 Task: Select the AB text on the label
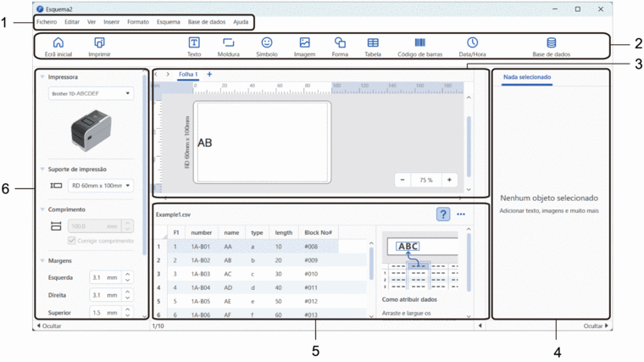[204, 142]
